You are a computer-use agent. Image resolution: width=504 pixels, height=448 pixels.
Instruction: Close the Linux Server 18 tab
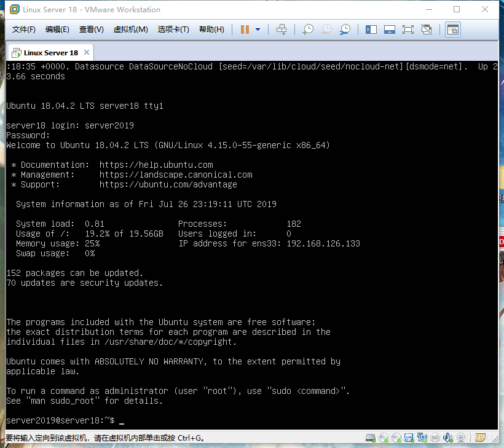(x=87, y=52)
